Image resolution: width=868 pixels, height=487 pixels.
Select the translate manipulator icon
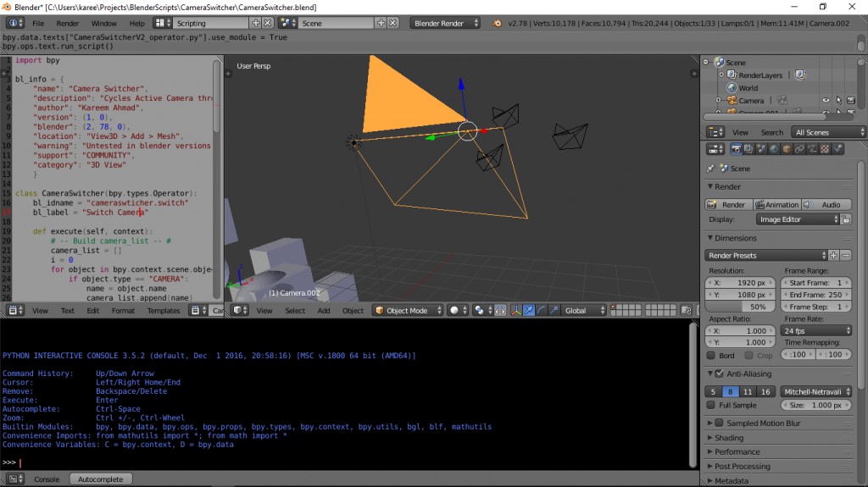[529, 311]
